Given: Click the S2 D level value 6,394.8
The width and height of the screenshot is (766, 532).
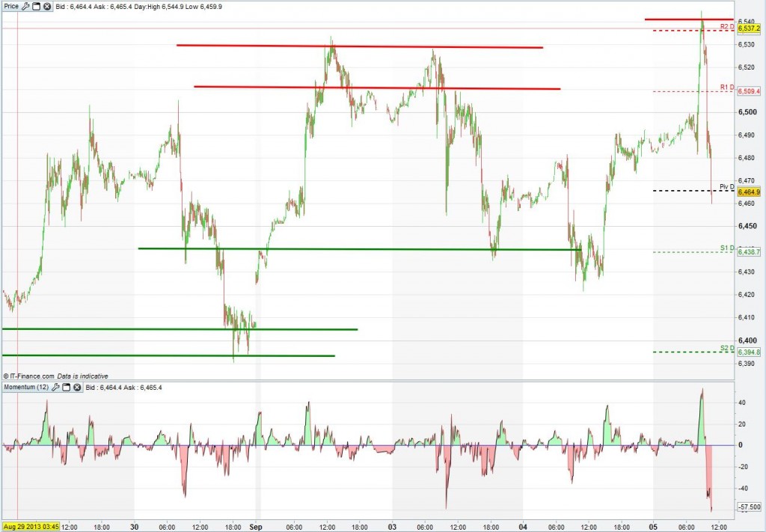Looking at the screenshot, I should point(748,352).
